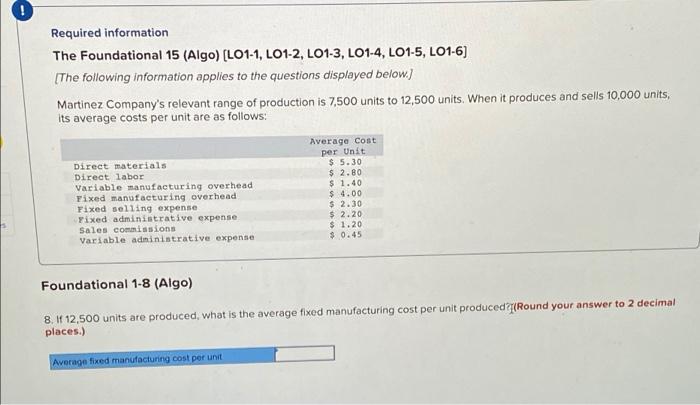Click the $0.45 variable administrative expense value
700x405 pixels.
coord(345,235)
